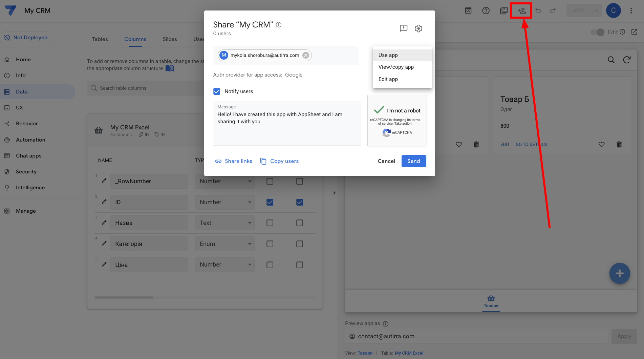
Task: Toggle the Edit switch above preview
Action: coord(597,32)
